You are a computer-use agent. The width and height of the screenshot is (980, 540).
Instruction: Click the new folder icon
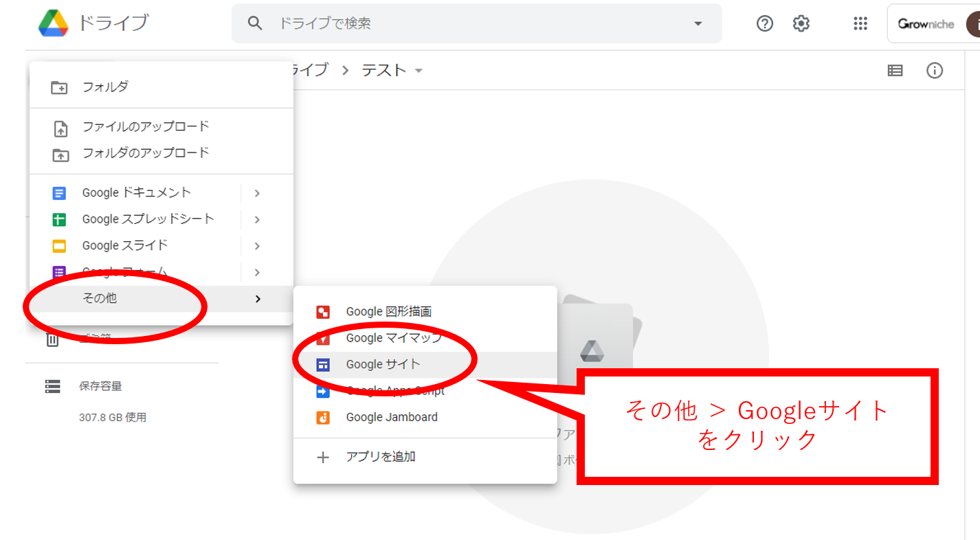[x=60, y=87]
